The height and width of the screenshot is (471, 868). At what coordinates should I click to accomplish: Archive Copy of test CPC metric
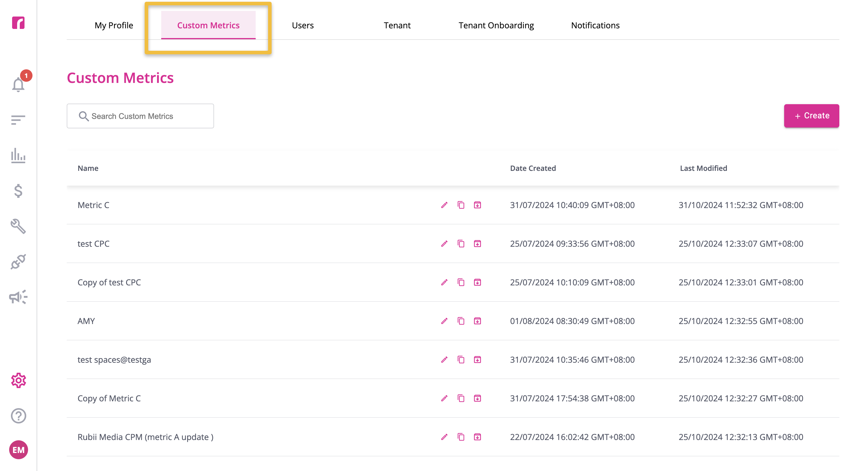[477, 282]
